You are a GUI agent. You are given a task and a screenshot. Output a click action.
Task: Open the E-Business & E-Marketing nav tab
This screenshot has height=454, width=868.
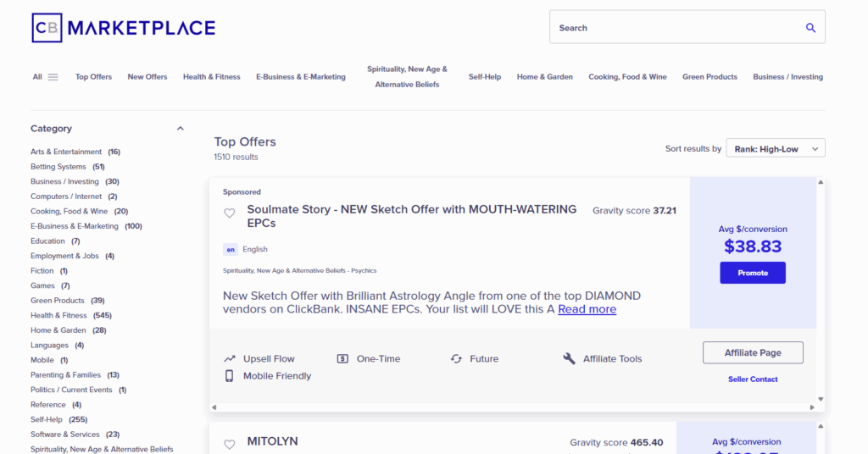tap(301, 77)
